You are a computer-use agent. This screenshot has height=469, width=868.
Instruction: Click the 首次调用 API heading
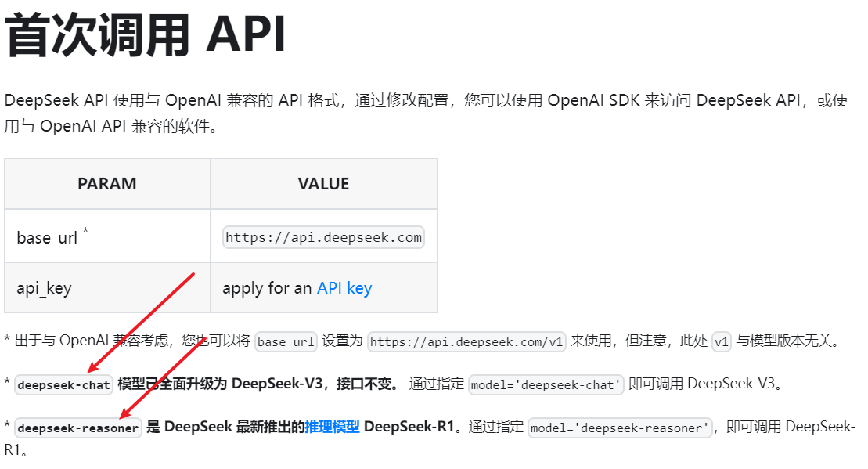point(145,35)
